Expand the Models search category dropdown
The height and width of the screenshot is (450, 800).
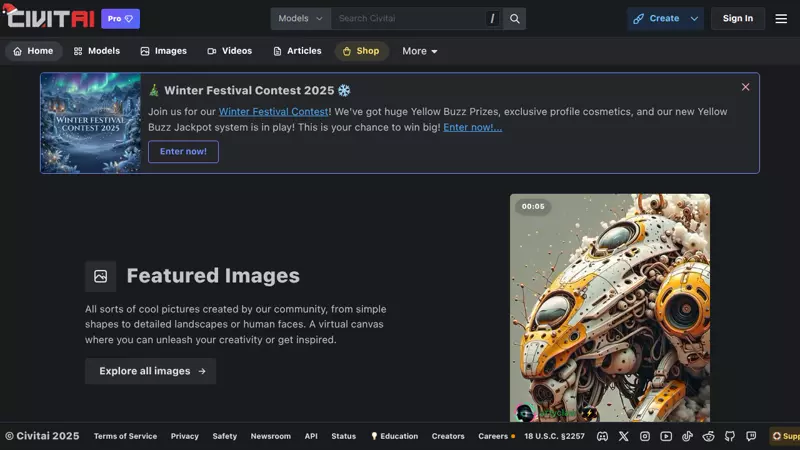(x=300, y=18)
